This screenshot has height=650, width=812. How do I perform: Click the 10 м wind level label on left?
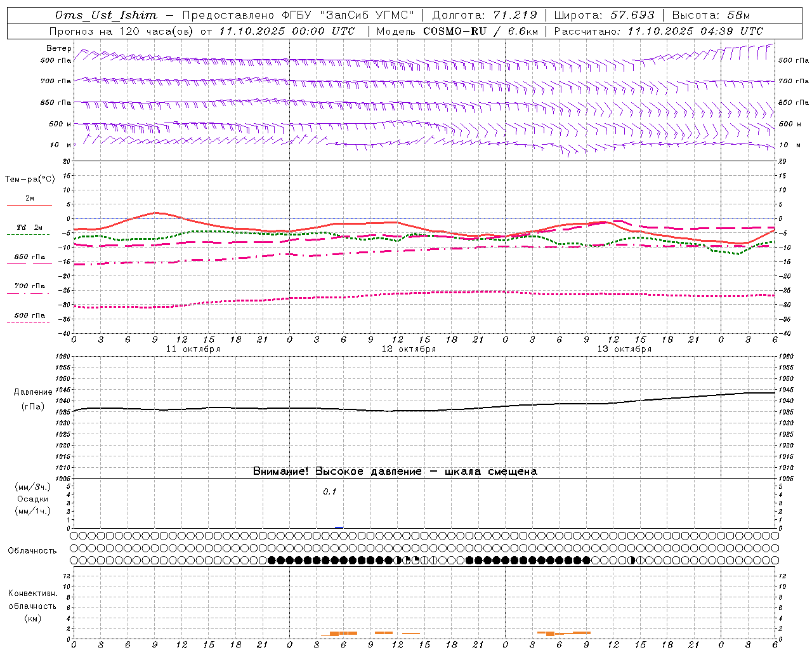[60, 145]
